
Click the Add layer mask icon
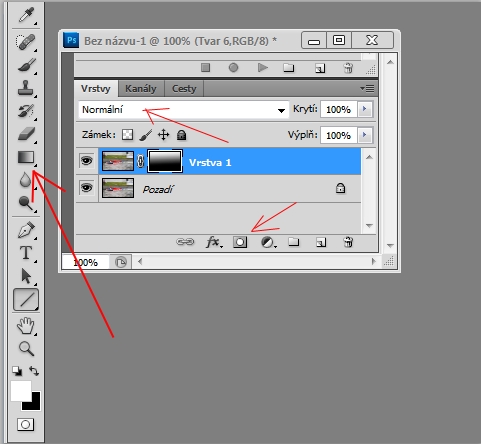[x=240, y=242]
